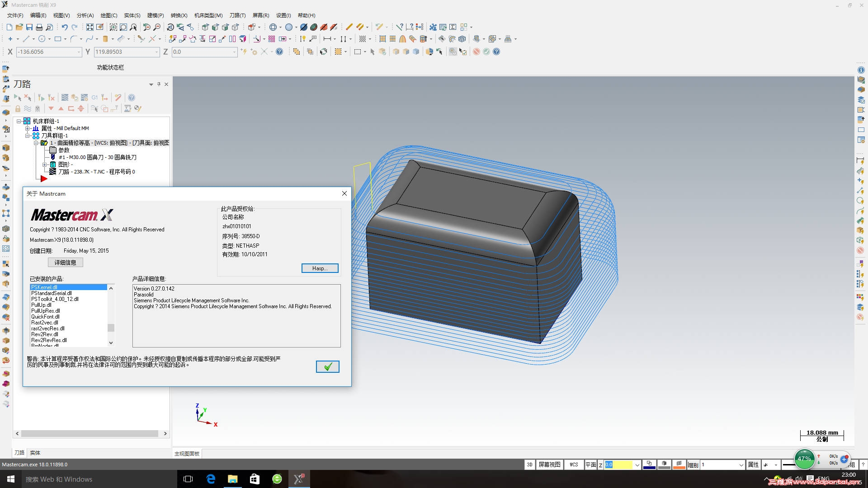Click select all operations icon in 刀路 panel

[17, 98]
